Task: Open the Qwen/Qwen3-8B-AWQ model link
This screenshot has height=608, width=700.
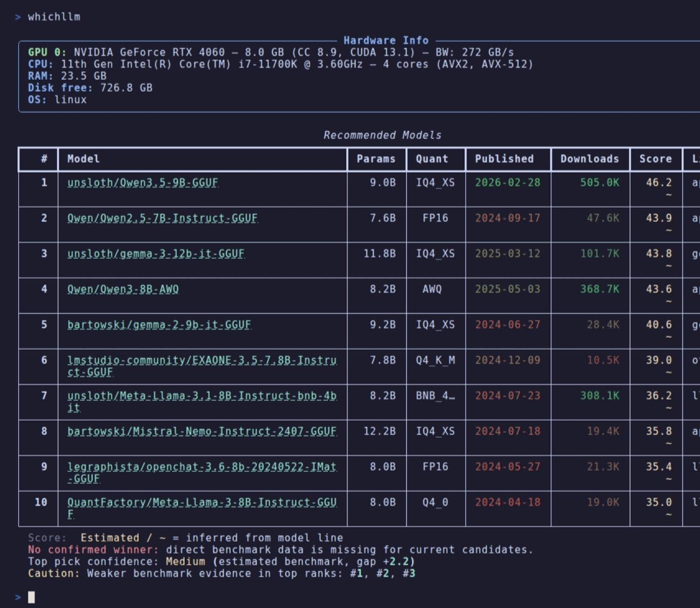Action: pyautogui.click(x=123, y=289)
